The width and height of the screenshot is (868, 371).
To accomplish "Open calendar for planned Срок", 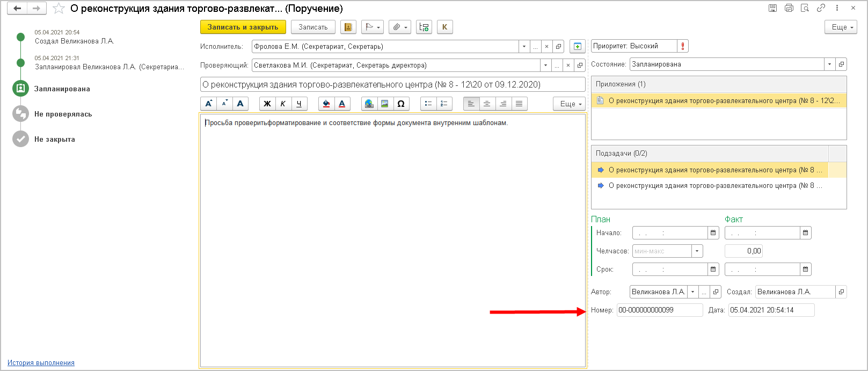I will coord(713,270).
